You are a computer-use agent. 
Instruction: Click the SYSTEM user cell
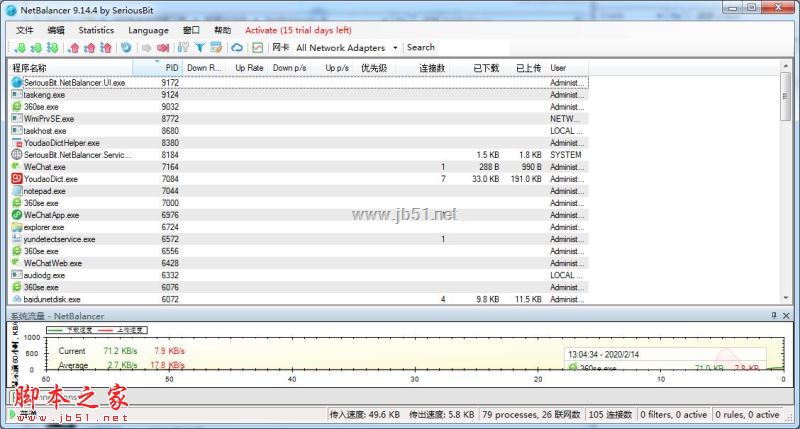pos(565,155)
